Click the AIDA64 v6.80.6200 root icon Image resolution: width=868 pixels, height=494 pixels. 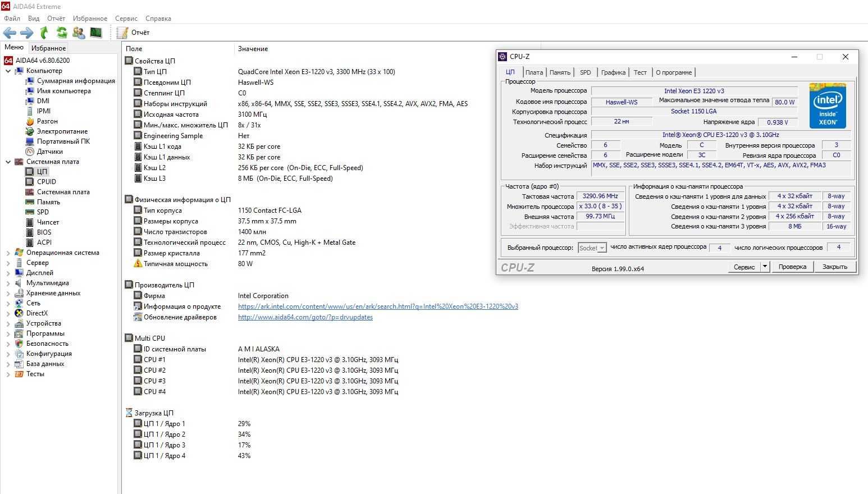pyautogui.click(x=8, y=61)
